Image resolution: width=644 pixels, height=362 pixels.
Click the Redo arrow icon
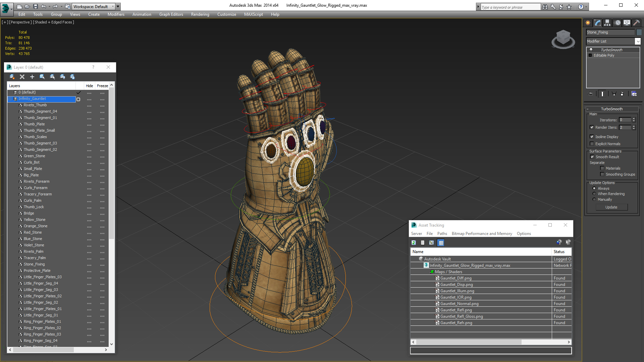point(55,6)
